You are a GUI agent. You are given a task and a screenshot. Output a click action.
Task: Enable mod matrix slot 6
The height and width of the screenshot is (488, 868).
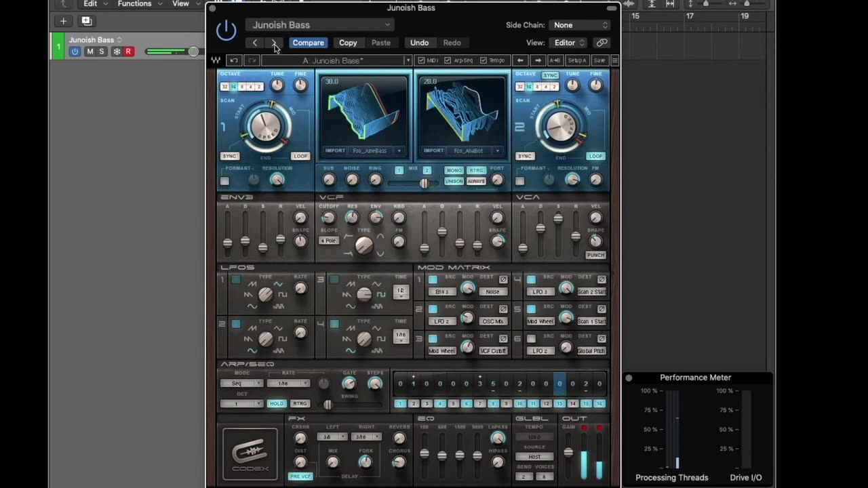[x=531, y=338]
